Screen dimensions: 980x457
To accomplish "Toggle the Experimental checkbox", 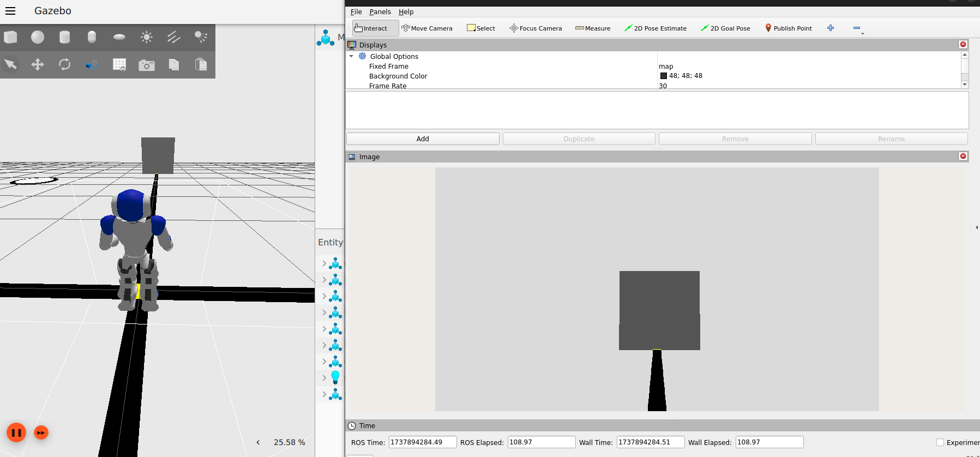I will (940, 442).
